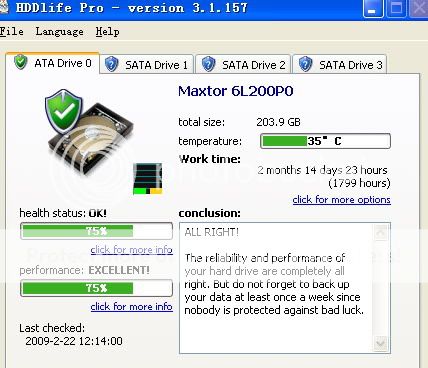The image size is (428, 368).
Task: Open the File menu
Action: click(12, 32)
